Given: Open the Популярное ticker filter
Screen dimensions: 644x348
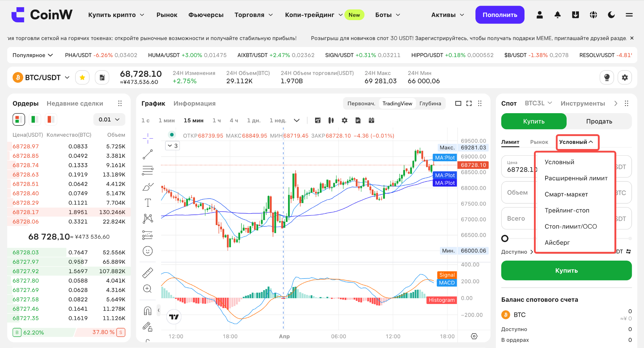Looking at the screenshot, I should click(x=33, y=55).
